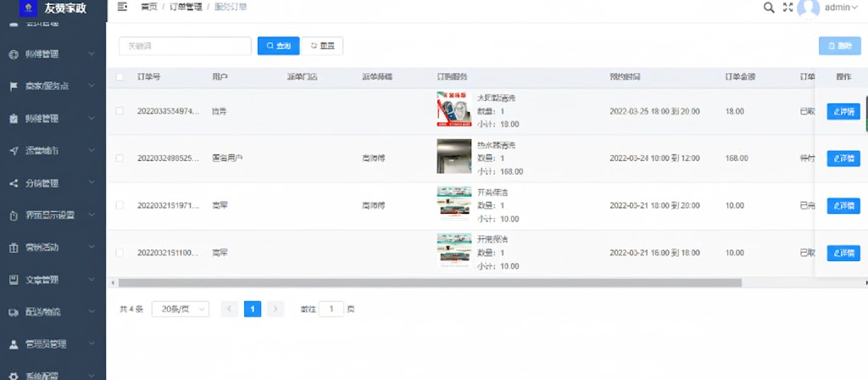Focus the 关键词 keyword input field

(185, 46)
